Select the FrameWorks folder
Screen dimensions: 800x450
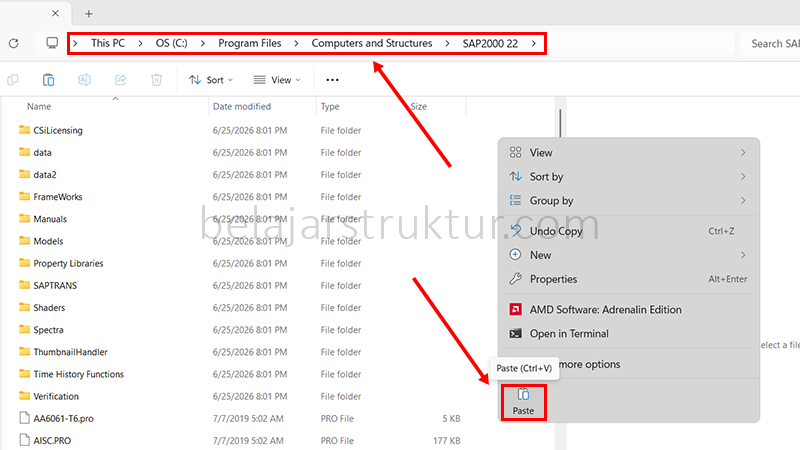pos(58,196)
